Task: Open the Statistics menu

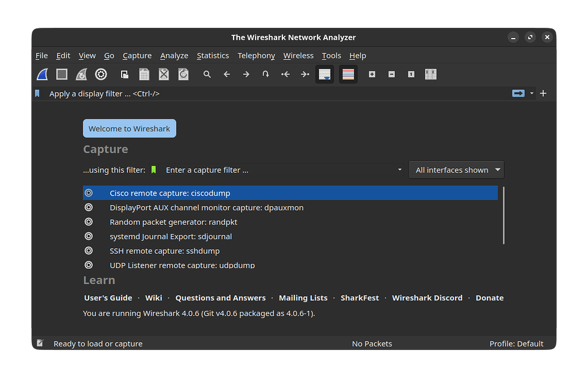Action: 212,55
